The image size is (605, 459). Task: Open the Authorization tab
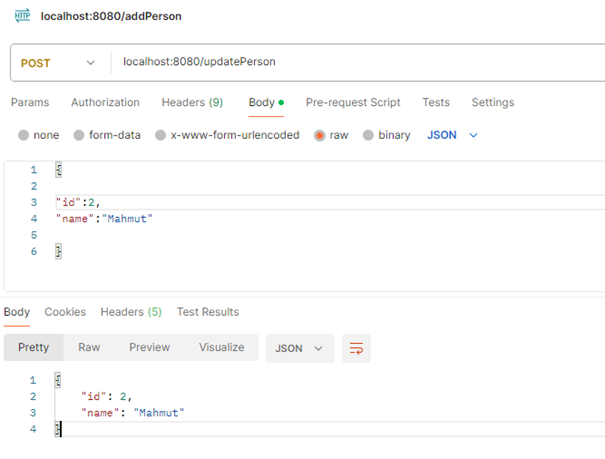click(x=105, y=102)
